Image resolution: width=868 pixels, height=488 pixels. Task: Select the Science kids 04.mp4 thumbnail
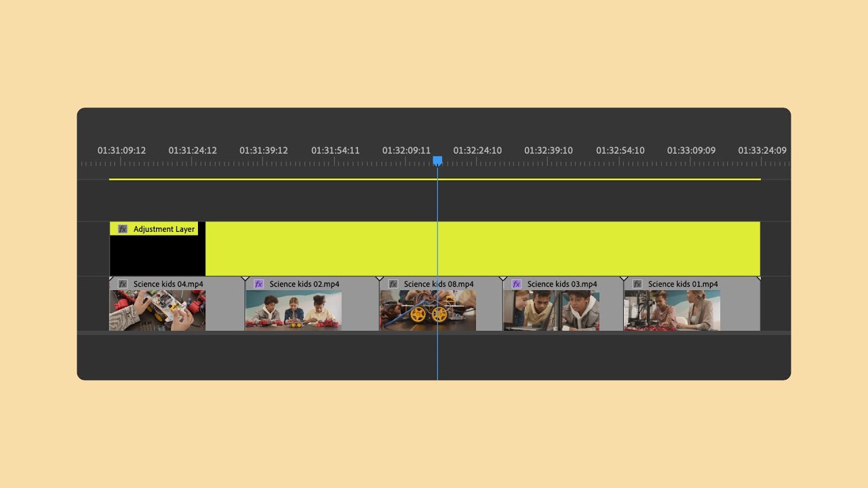157,310
